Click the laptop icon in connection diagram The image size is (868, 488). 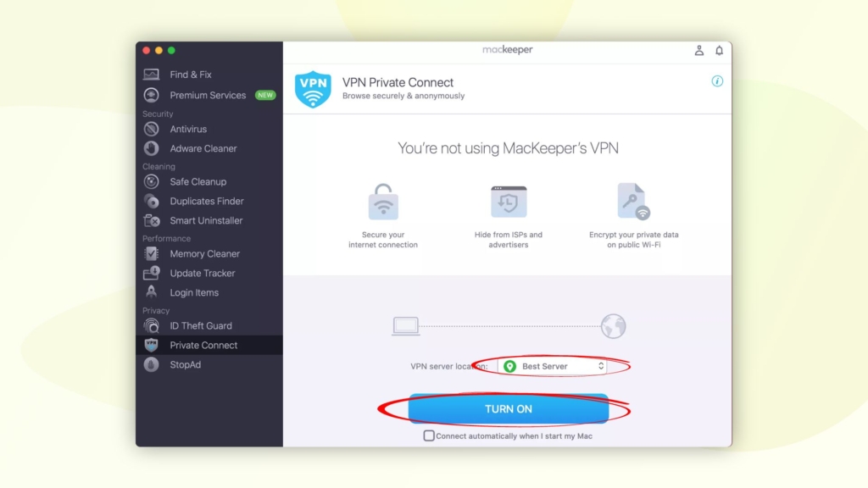coord(406,326)
